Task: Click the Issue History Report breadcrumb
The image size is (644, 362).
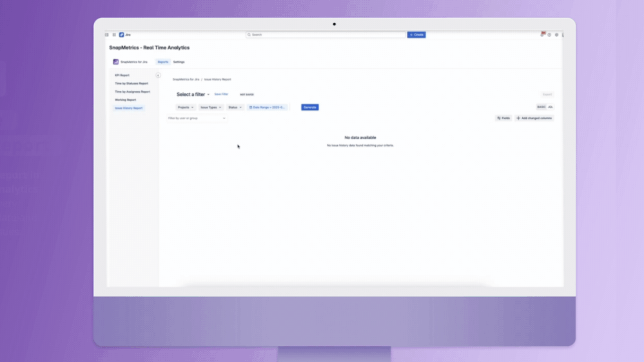Action: pyautogui.click(x=218, y=79)
